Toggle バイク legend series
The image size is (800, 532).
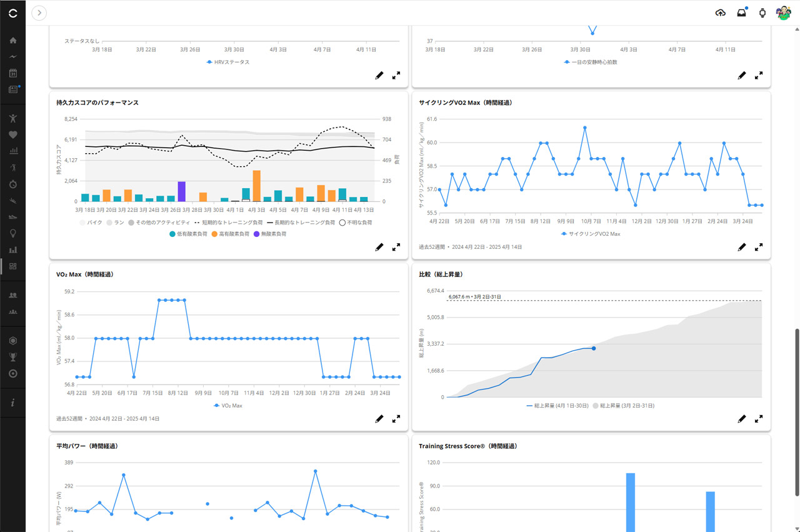click(x=91, y=222)
